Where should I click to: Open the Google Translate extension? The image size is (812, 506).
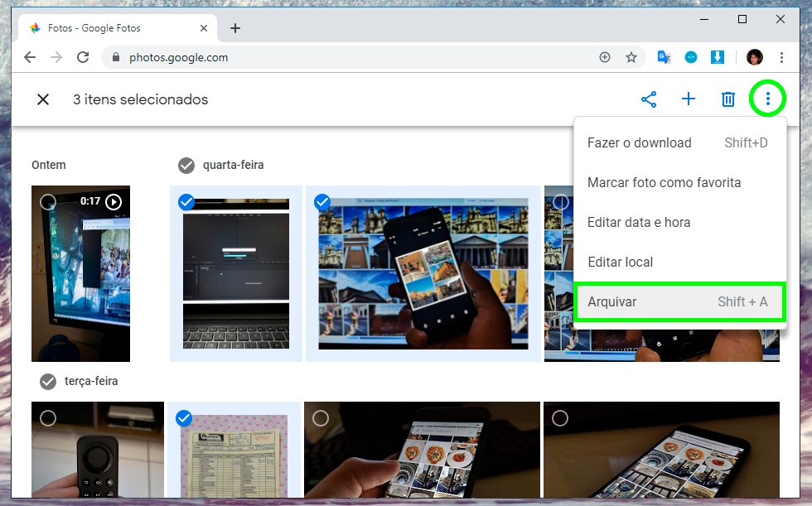[x=664, y=57]
